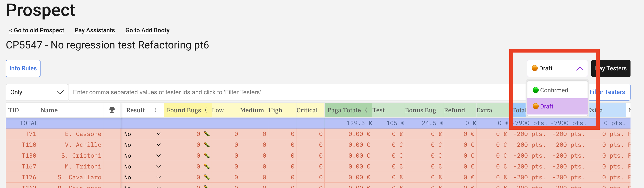The image size is (644, 188).
Task: Click the name E. Cassone
Action: (83, 134)
